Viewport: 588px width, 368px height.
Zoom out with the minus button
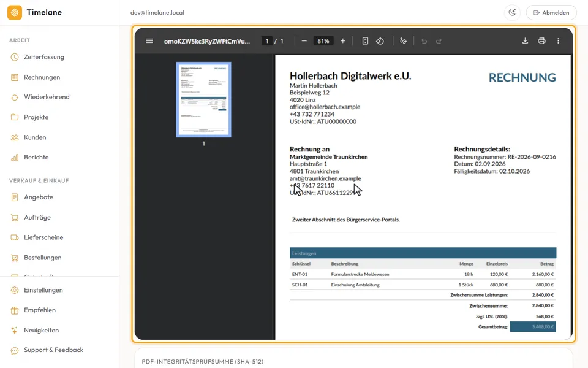pyautogui.click(x=304, y=41)
